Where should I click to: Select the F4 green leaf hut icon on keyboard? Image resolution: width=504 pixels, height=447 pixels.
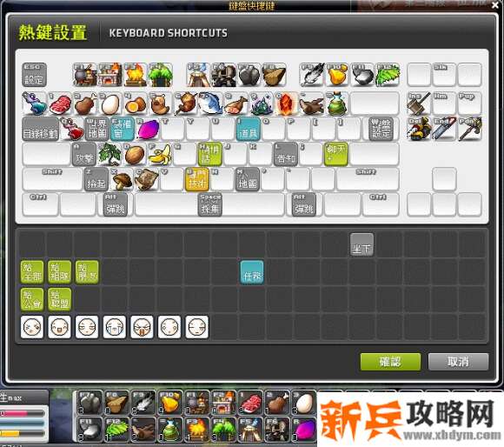click(x=161, y=75)
